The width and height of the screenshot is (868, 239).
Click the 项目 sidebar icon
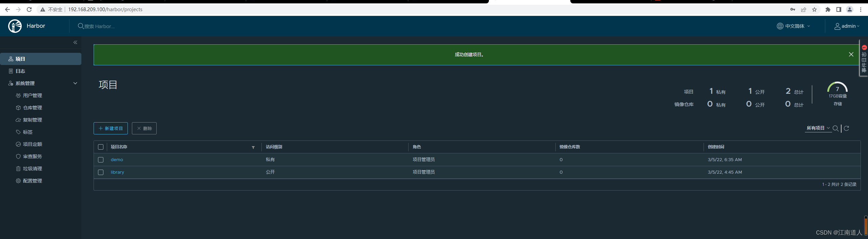tap(11, 59)
